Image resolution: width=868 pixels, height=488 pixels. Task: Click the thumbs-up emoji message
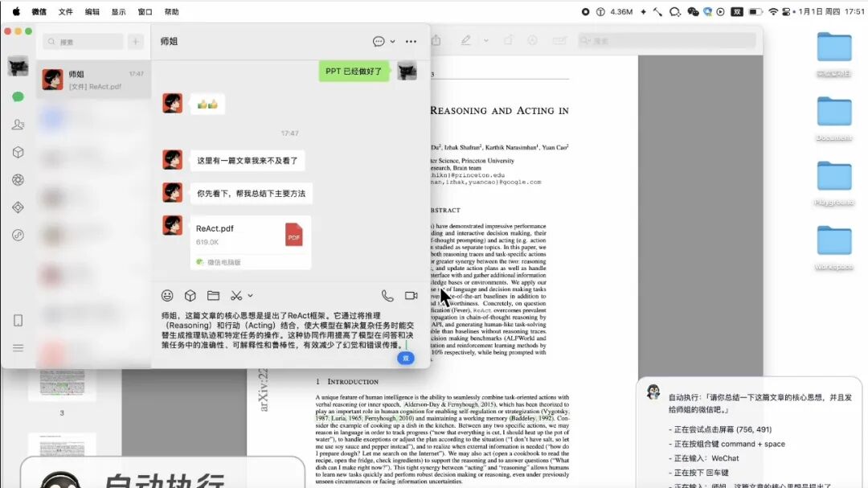click(x=207, y=105)
